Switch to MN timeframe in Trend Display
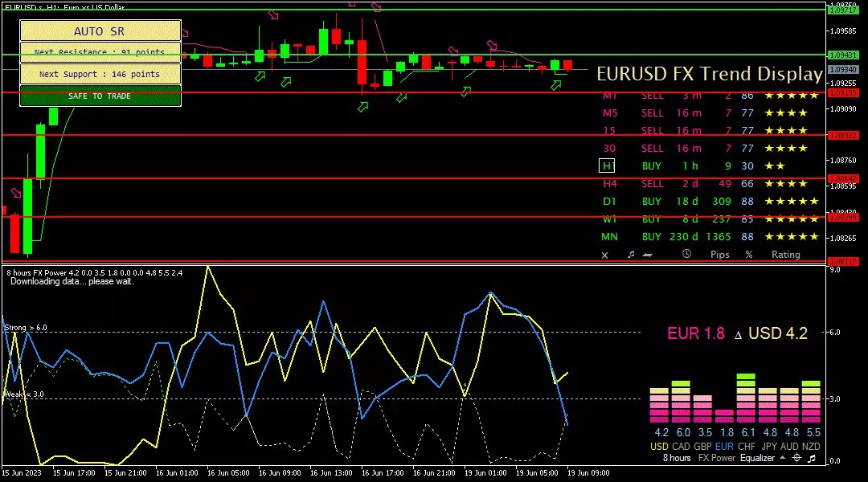Viewport: 868px width, 482px height. [609, 237]
